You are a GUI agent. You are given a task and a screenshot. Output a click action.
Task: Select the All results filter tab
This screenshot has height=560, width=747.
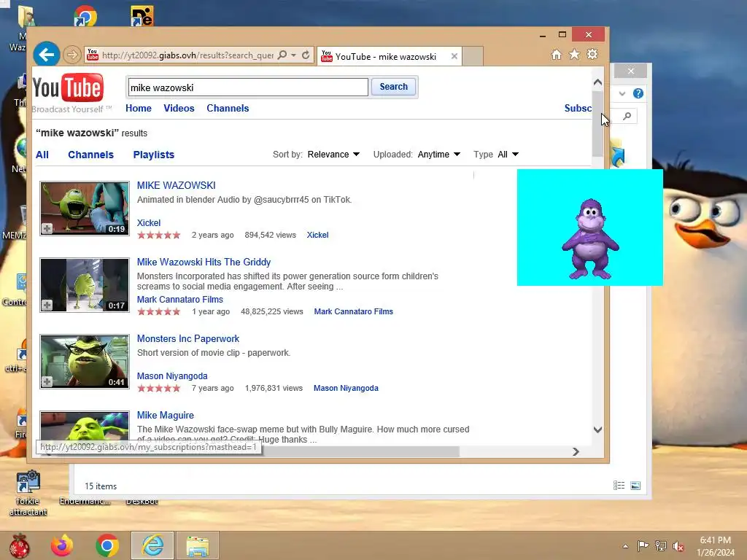[x=42, y=155]
